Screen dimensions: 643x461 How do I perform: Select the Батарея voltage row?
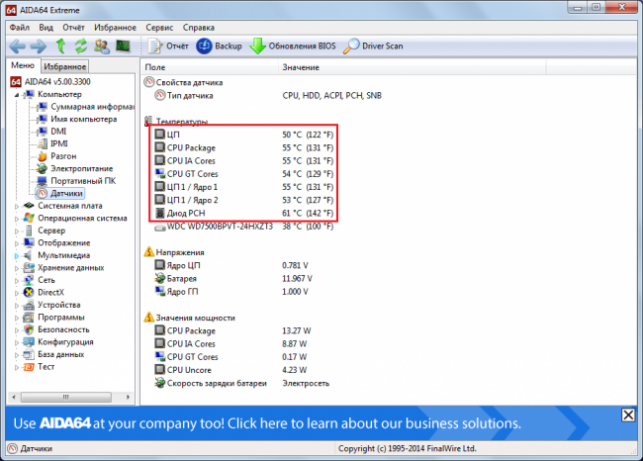click(233, 278)
